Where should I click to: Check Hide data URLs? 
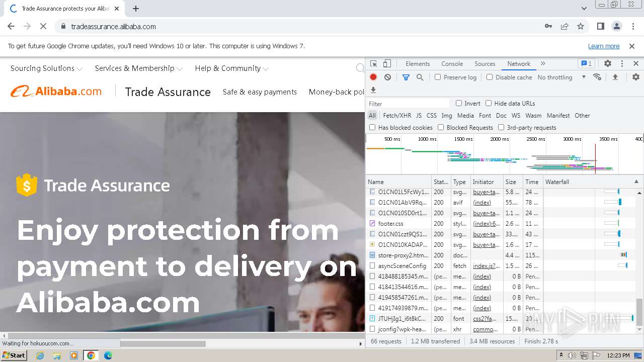tap(489, 103)
